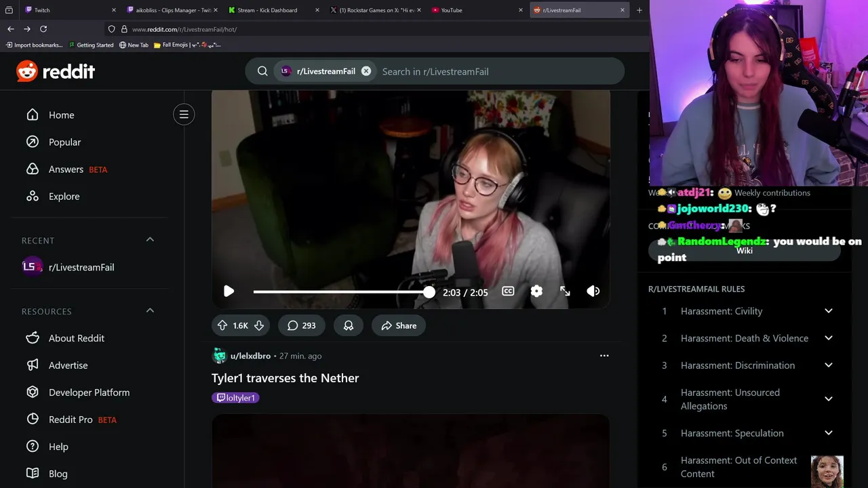Click the site padlock icon
Viewport: 868px width, 488px height.
124,29
